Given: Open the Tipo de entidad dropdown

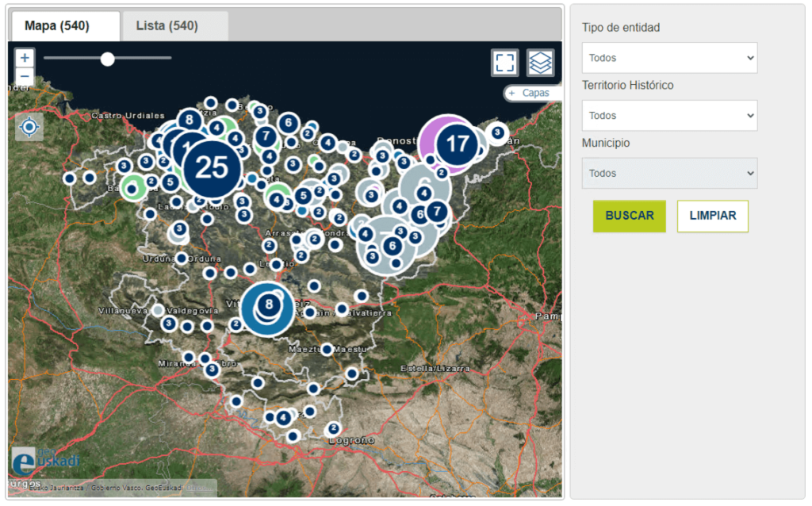Looking at the screenshot, I should pos(669,58).
